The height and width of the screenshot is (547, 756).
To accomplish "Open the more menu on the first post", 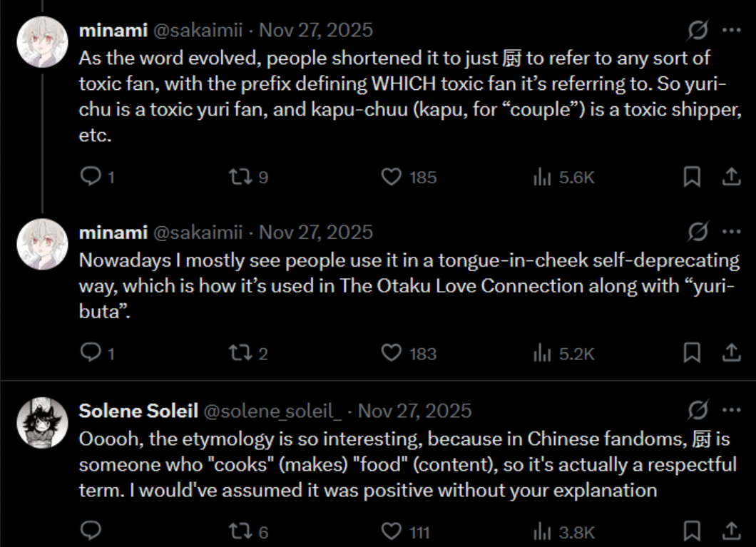I will pyautogui.click(x=731, y=31).
